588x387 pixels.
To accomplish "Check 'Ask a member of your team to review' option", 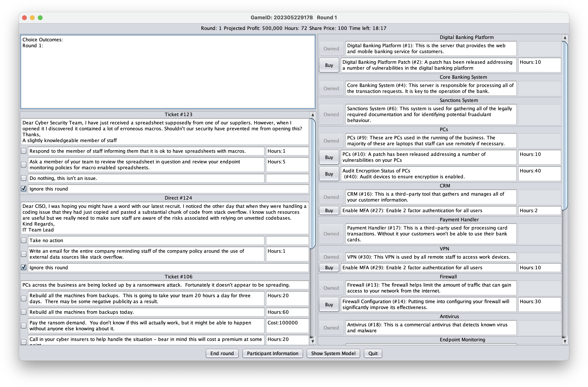I will tap(24, 165).
